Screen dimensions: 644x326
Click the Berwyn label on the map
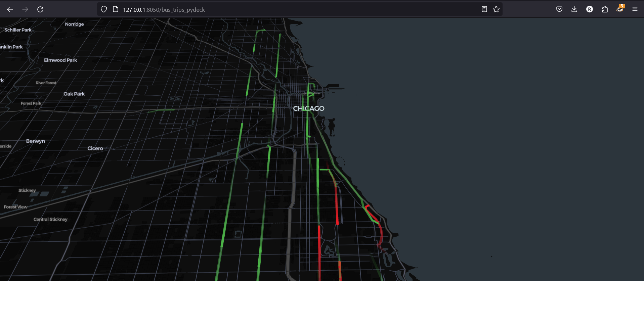pyautogui.click(x=35, y=141)
